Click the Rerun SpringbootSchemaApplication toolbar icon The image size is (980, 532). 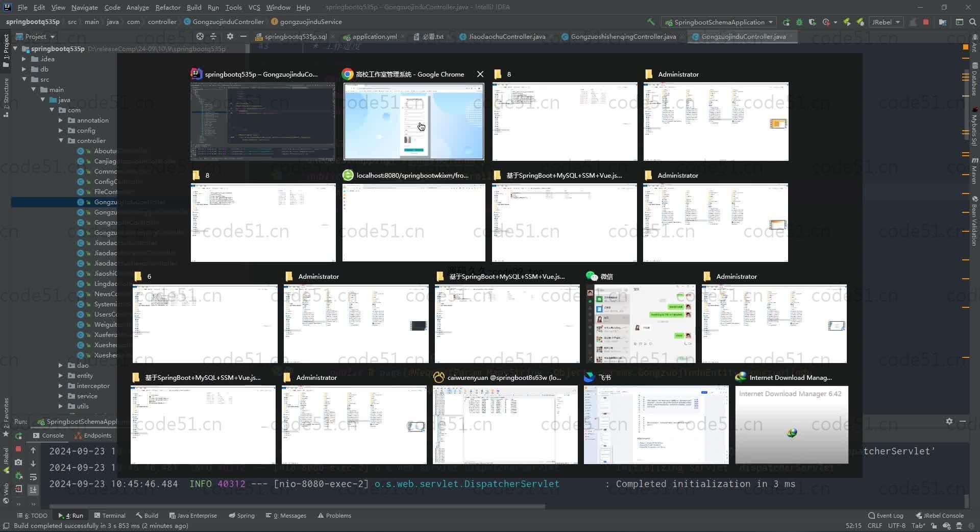786,22
